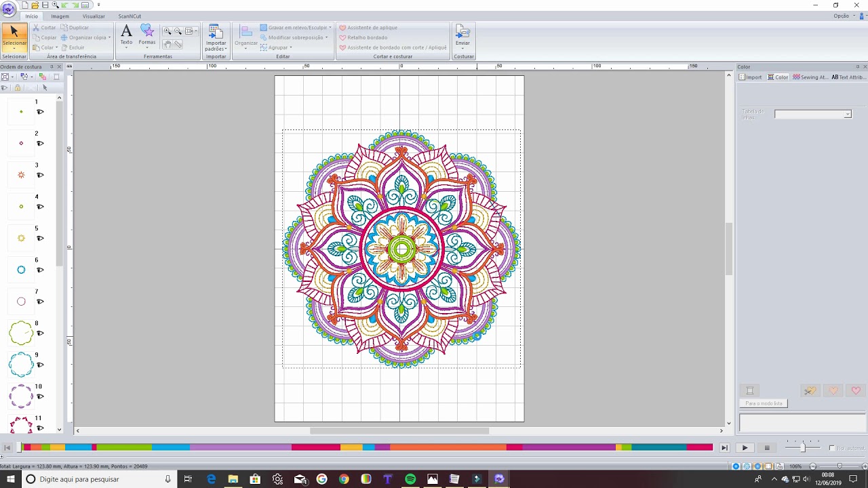
Task: Toggle visibility of sewing order item 8
Action: tap(40, 333)
